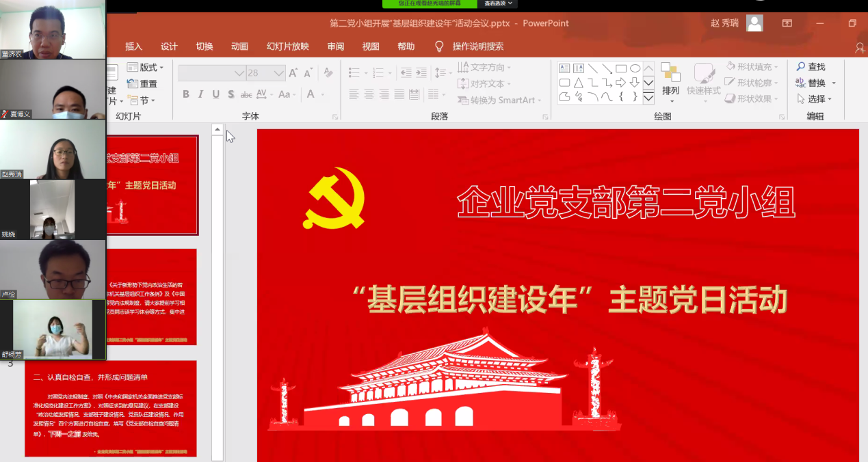Viewport: 868px width, 462px height.
Task: Select the rectangle shape in shapes gallery
Action: (621, 68)
